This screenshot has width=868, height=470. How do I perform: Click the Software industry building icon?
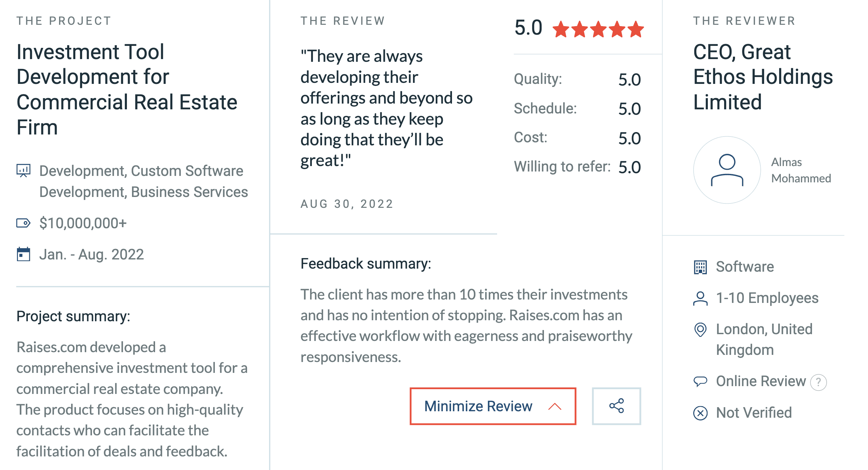(700, 267)
